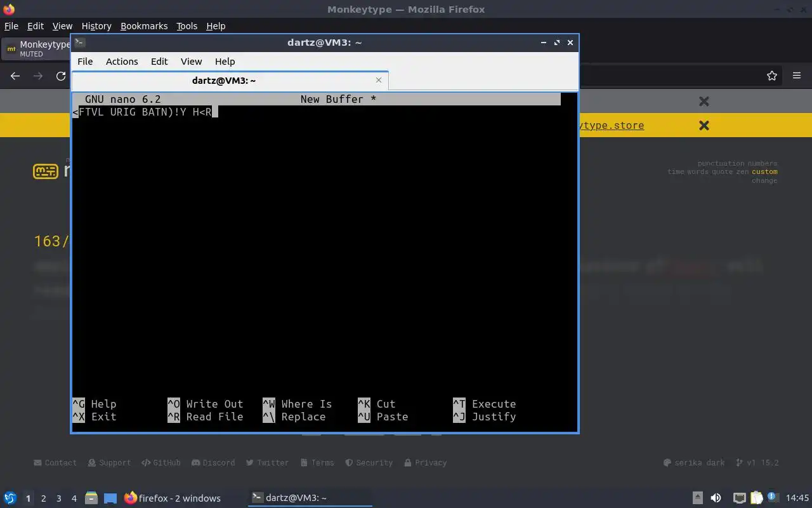The width and height of the screenshot is (812, 508).
Task: Open Firefox's Tools menu
Action: [187, 26]
